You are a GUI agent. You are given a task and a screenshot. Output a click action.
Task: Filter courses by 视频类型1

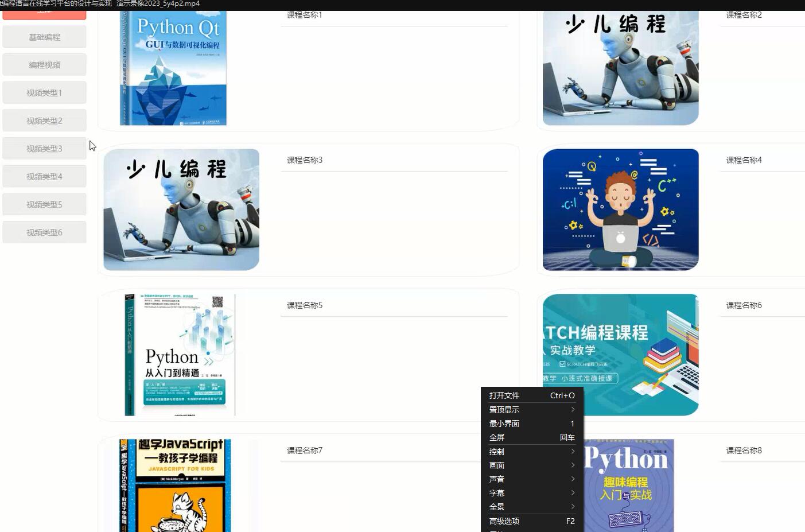coord(44,92)
